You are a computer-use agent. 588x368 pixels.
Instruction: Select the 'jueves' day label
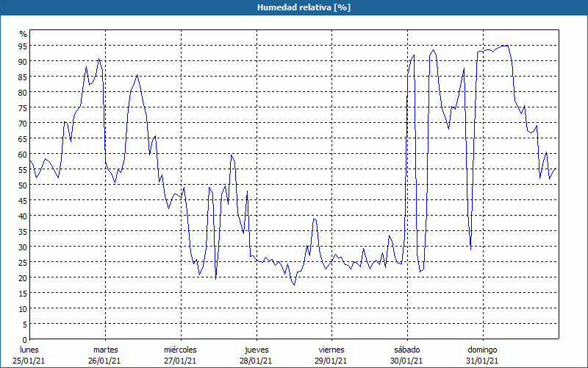(257, 350)
